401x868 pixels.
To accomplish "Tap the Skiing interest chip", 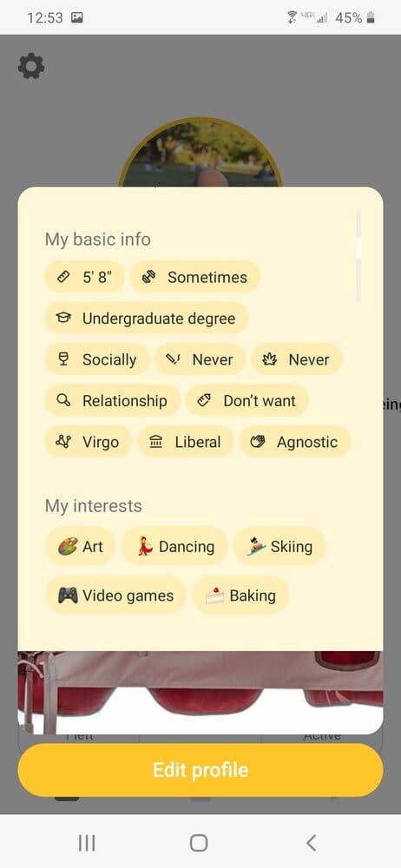I will point(279,546).
